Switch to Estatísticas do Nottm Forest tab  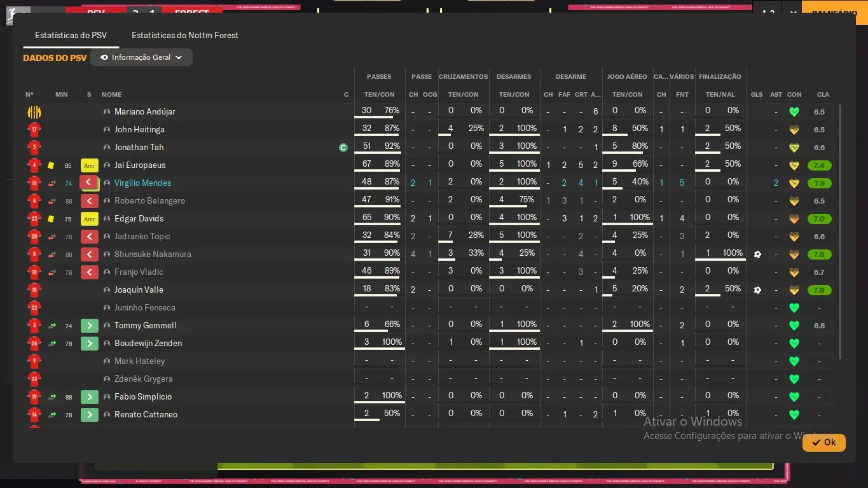pos(184,35)
